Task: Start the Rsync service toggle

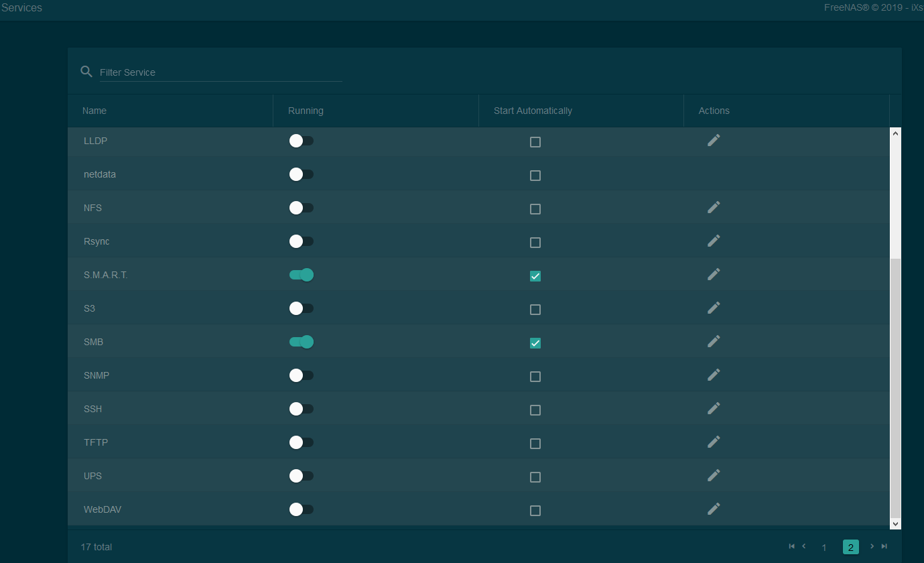Action: click(x=302, y=241)
